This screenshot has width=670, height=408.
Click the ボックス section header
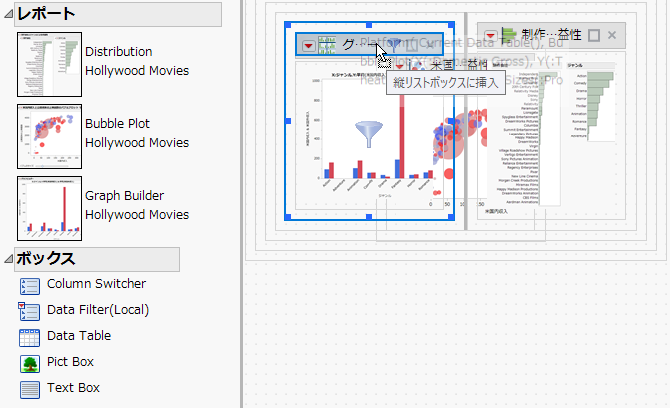pyautogui.click(x=97, y=259)
